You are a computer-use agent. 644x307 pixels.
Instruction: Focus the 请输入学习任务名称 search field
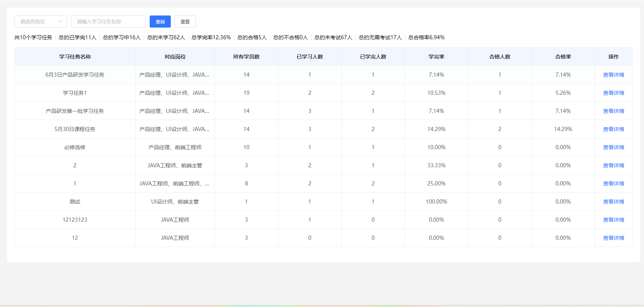click(108, 22)
